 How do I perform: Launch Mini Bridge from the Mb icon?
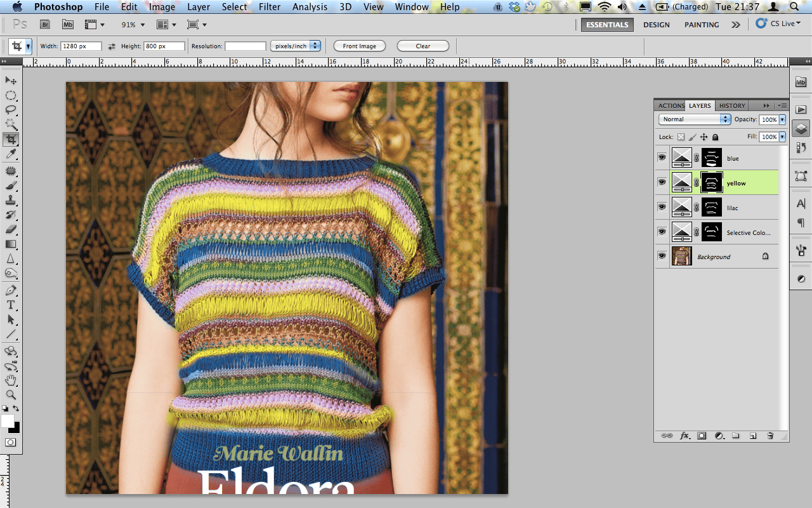click(x=68, y=25)
